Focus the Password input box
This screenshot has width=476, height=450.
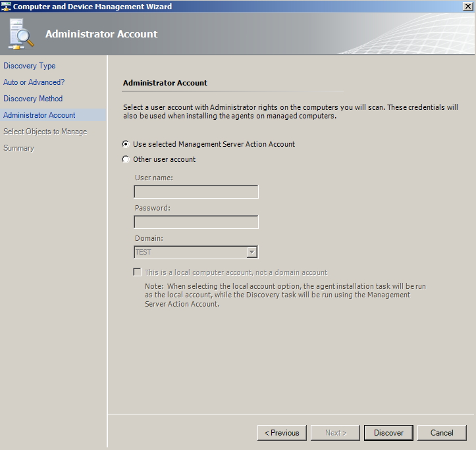click(x=196, y=222)
